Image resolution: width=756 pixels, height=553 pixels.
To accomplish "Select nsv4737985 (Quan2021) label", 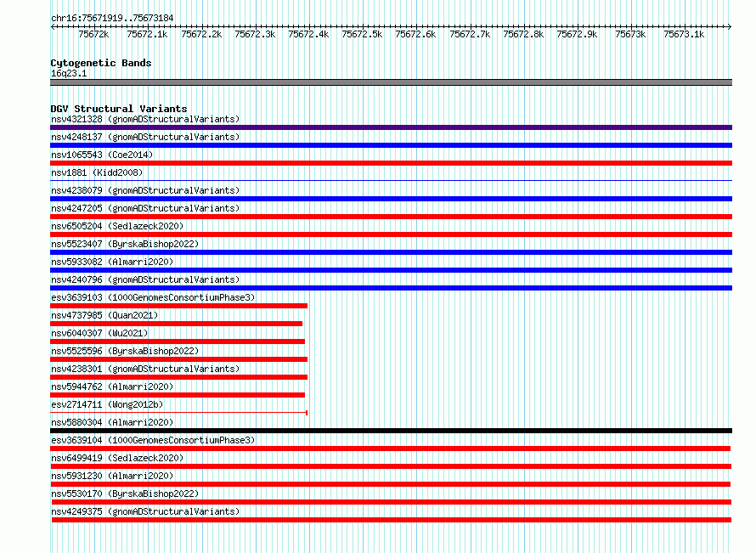I will [x=104, y=315].
